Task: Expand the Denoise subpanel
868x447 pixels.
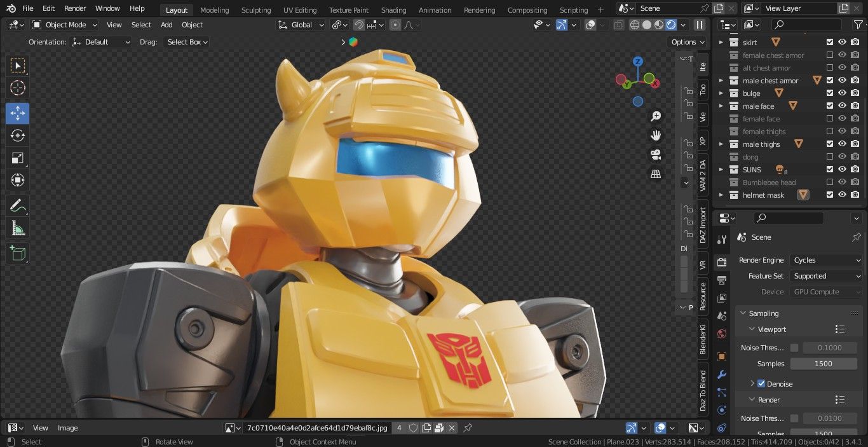Action: pyautogui.click(x=752, y=384)
